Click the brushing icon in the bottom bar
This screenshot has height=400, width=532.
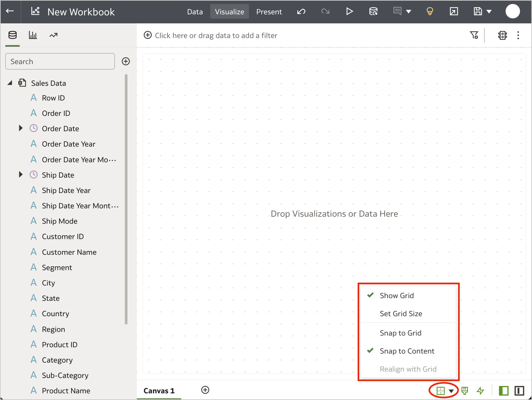click(x=465, y=391)
